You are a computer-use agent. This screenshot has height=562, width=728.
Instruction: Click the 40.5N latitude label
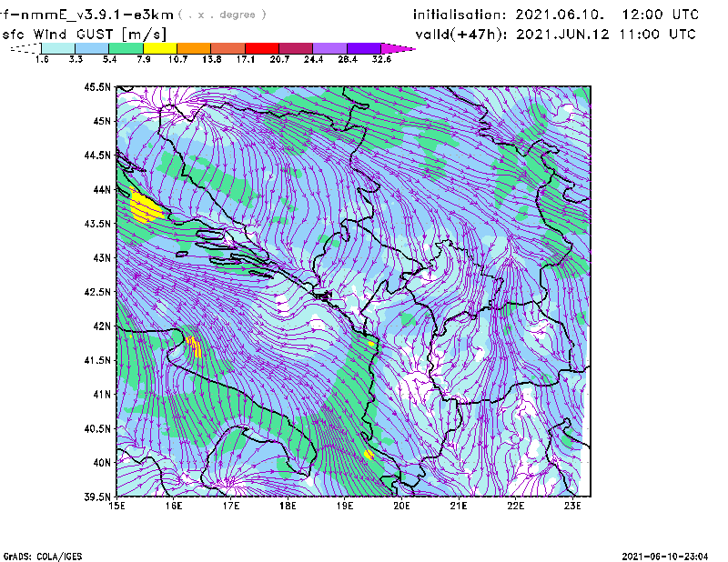point(97,428)
